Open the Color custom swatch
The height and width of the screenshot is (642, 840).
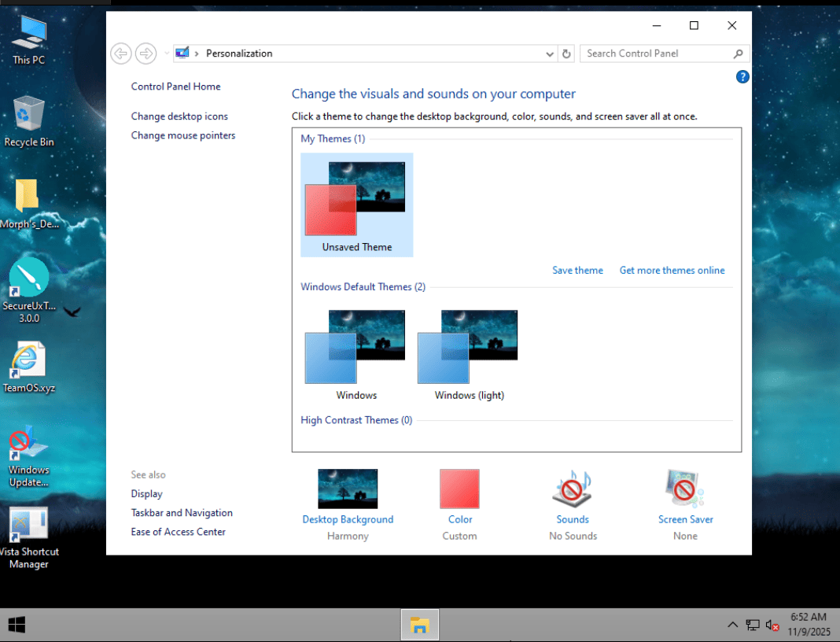459,489
